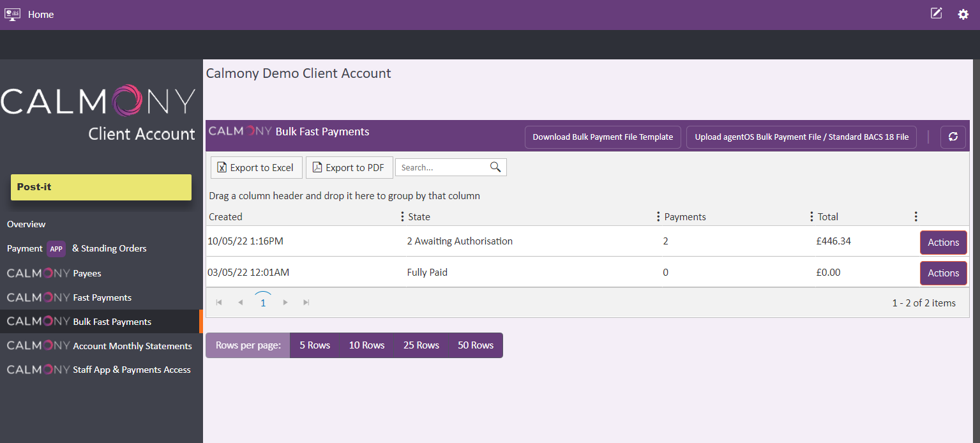Open the settings gear icon
Viewport: 980px width, 443px height.
click(963, 14)
